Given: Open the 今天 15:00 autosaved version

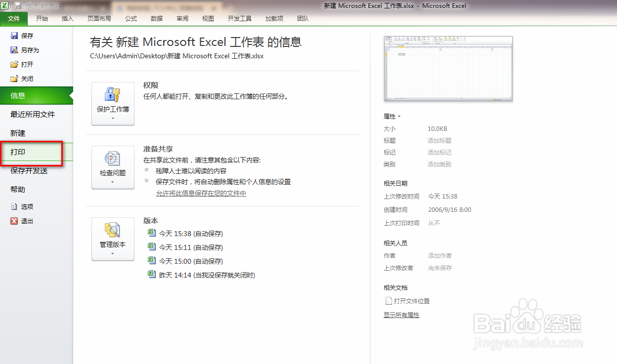Looking at the screenshot, I should point(185,261).
